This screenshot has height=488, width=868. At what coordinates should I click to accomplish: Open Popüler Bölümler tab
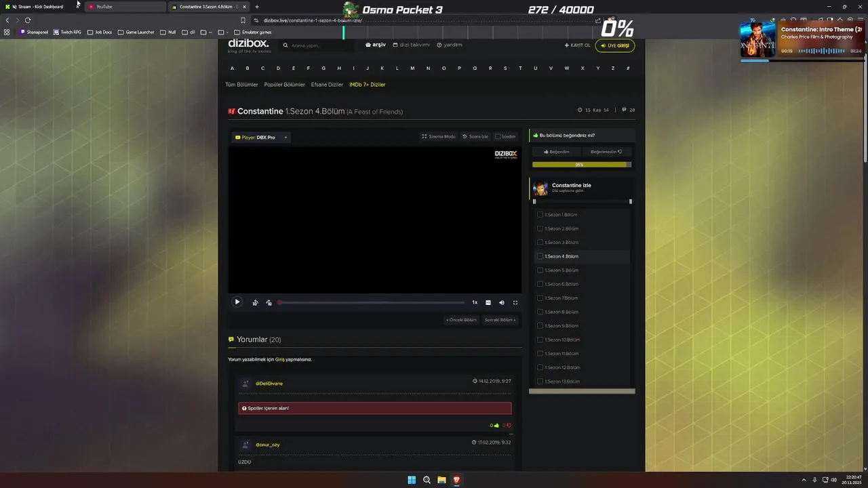285,85
